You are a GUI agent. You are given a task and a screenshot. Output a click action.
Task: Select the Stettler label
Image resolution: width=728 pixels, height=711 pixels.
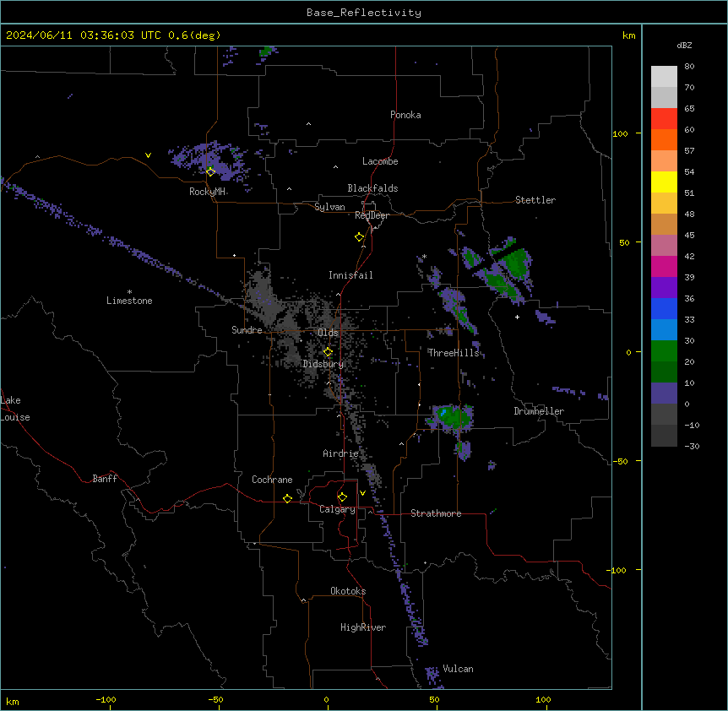pyautogui.click(x=535, y=200)
